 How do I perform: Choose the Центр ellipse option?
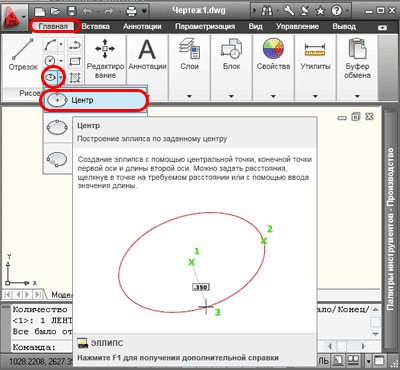click(95, 100)
